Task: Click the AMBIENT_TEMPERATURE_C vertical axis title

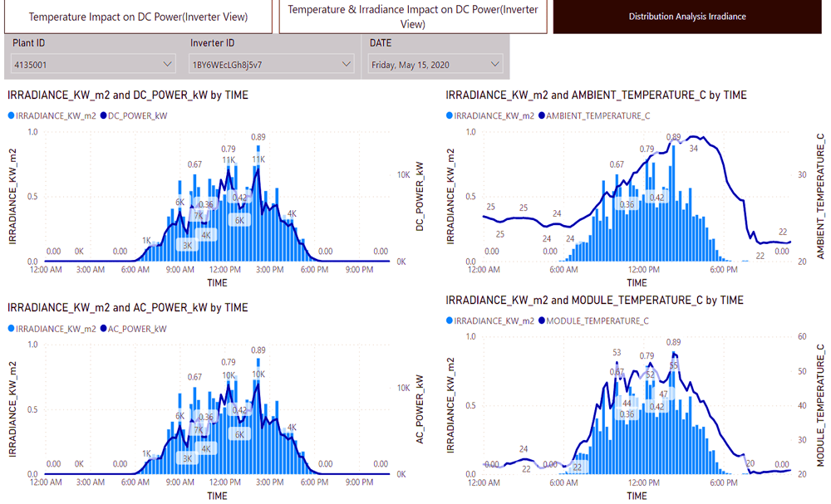Action: pos(821,196)
